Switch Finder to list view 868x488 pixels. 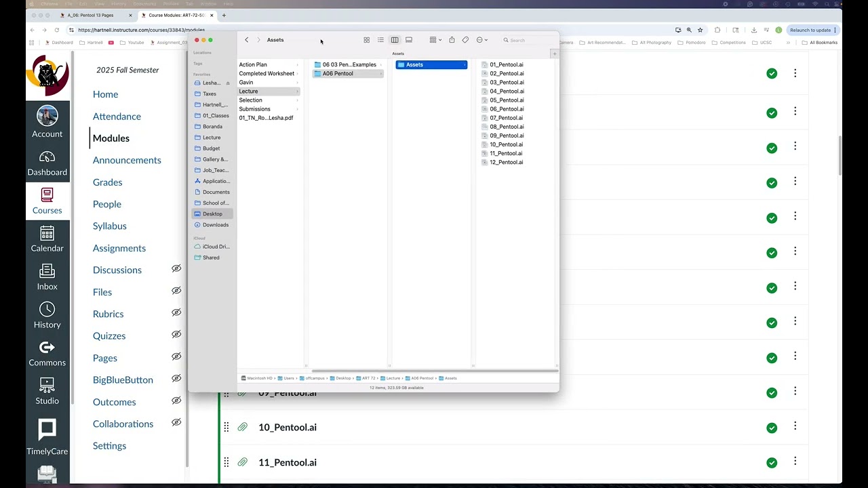380,40
